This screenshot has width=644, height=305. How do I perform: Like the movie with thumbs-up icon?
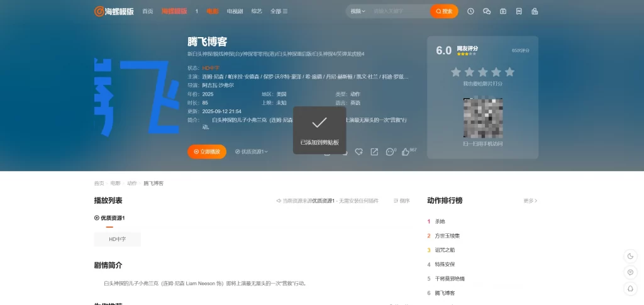[406, 152]
